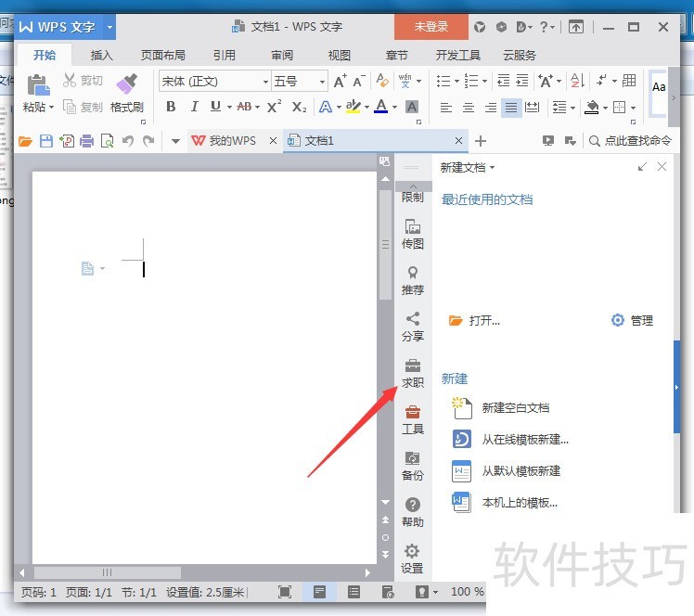Select the Format Painter (格式刷) brush
The height and width of the screenshot is (616, 694).
point(127,83)
